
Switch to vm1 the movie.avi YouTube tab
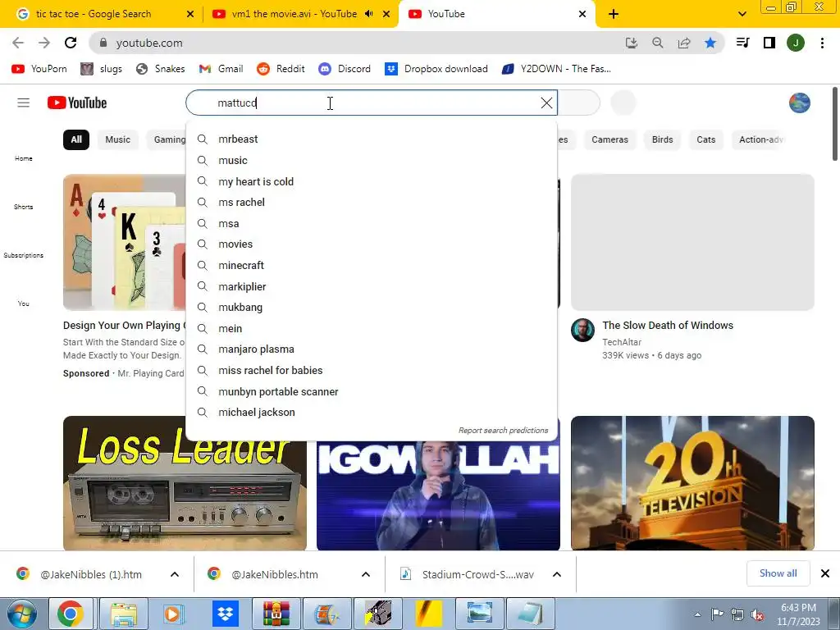[x=294, y=14]
